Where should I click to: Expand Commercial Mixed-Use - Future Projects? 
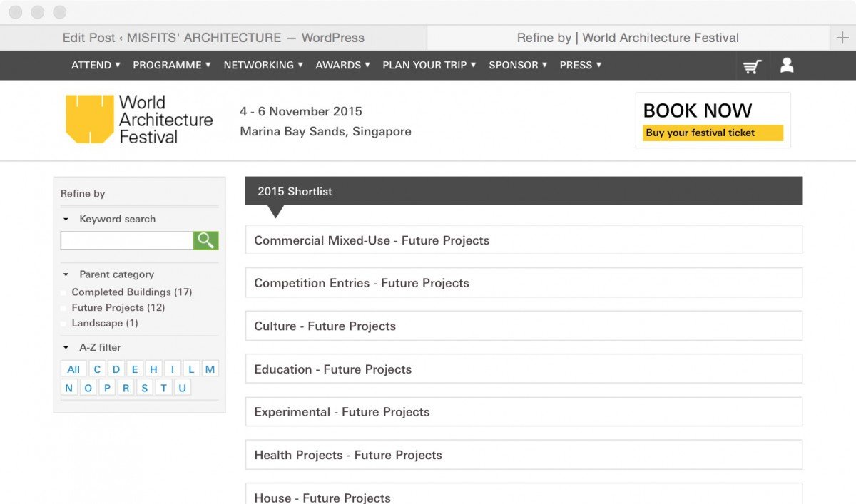point(524,240)
